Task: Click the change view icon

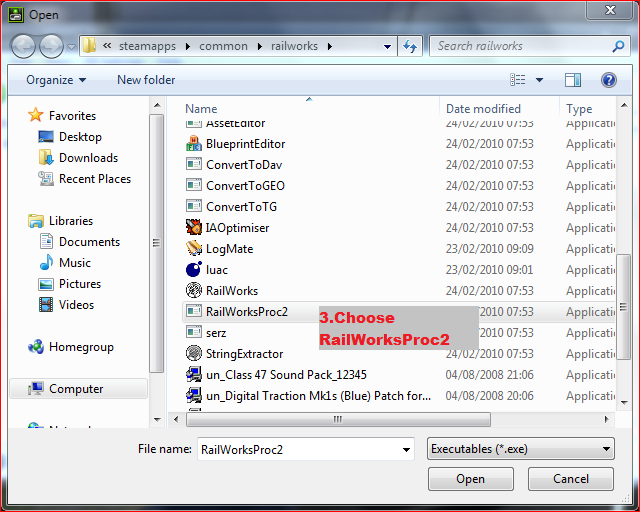Action: [x=518, y=80]
